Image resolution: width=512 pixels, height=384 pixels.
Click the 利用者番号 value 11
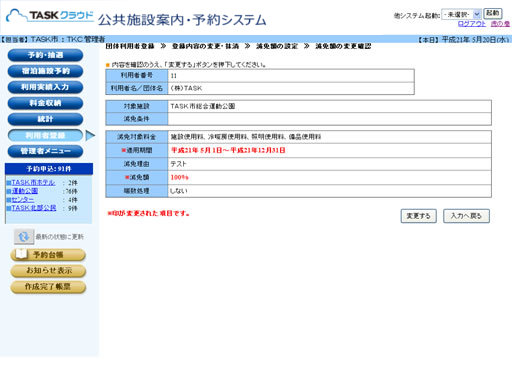[291, 76]
